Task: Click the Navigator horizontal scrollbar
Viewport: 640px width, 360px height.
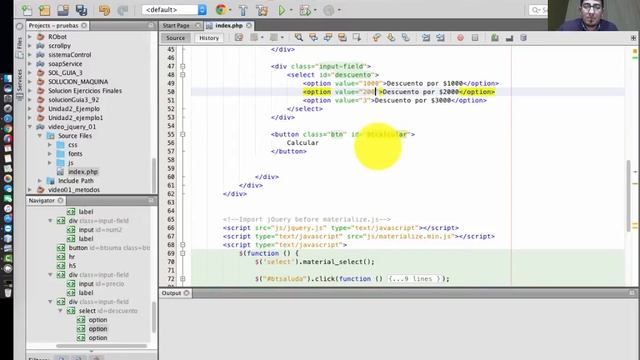Action: 101,346
